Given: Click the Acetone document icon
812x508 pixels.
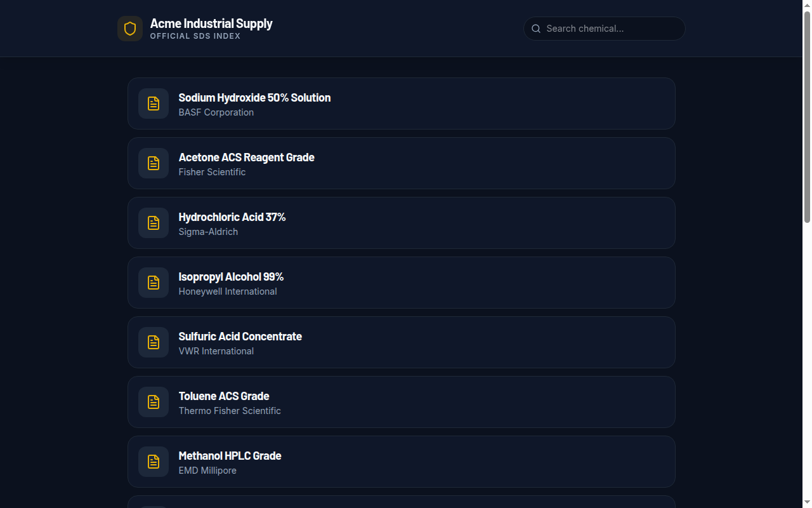Looking at the screenshot, I should (x=154, y=163).
